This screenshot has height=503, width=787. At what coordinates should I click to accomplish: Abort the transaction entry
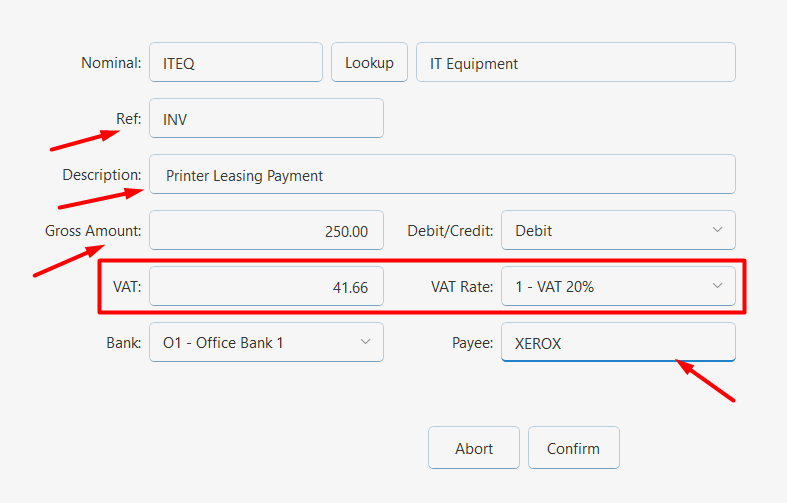click(474, 448)
